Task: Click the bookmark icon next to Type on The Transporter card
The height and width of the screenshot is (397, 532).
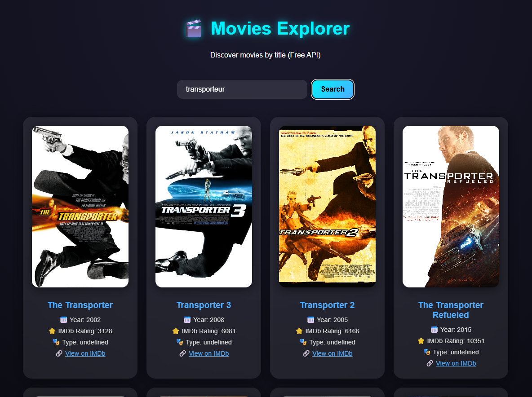Action: click(x=56, y=342)
